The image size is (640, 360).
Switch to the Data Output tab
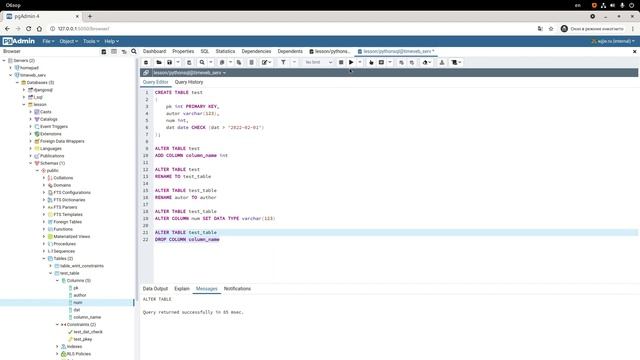click(x=155, y=289)
